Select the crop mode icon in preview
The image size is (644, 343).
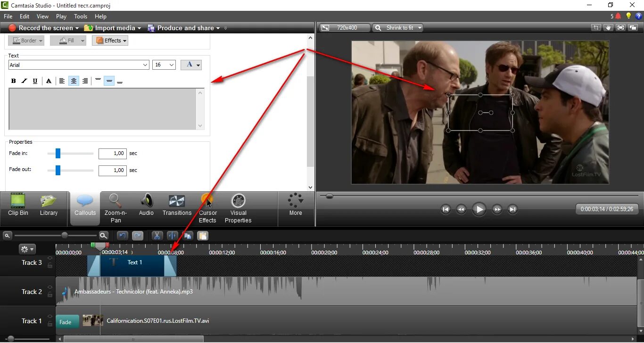pos(596,28)
